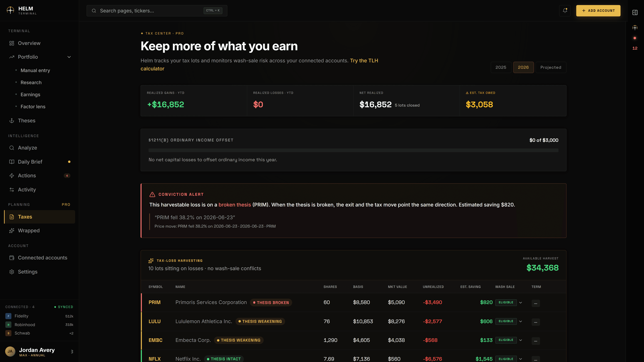Click the SYNCED status indicator

[64, 307]
